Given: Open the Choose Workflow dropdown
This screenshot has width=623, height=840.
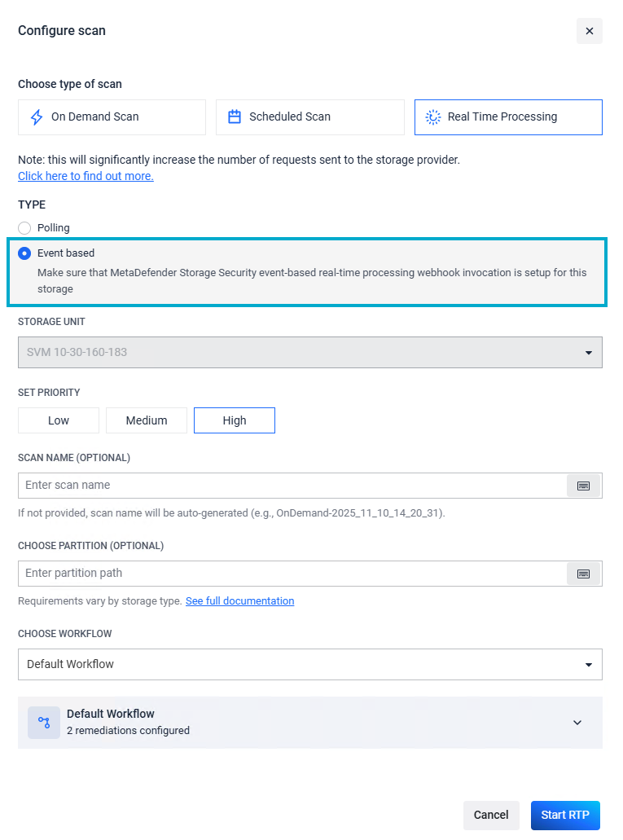Looking at the screenshot, I should click(309, 664).
